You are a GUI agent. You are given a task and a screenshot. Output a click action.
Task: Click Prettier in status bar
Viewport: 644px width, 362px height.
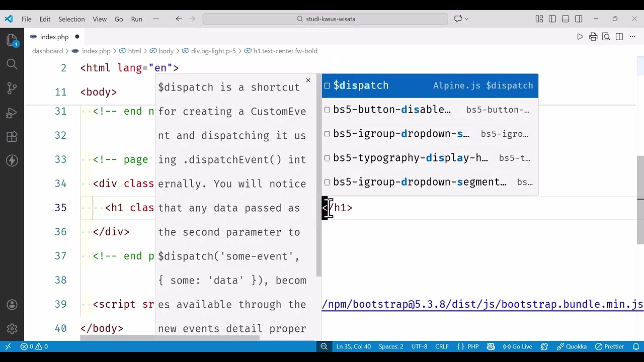(609, 346)
